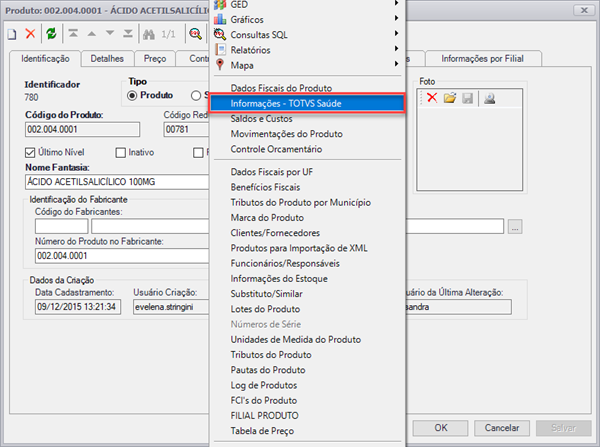This screenshot has width=600, height=447.
Task: Enable the Inativo checkbox
Action: 121,153
